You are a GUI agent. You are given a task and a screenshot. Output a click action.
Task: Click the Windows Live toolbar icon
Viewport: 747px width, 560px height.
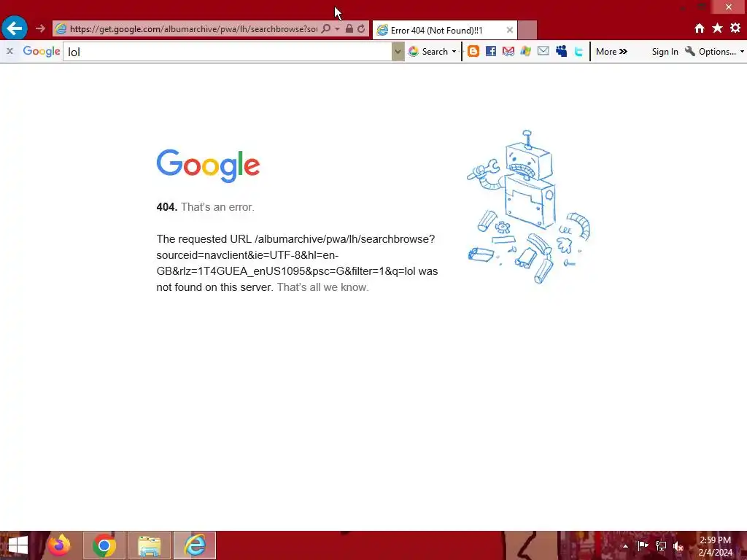tap(525, 51)
